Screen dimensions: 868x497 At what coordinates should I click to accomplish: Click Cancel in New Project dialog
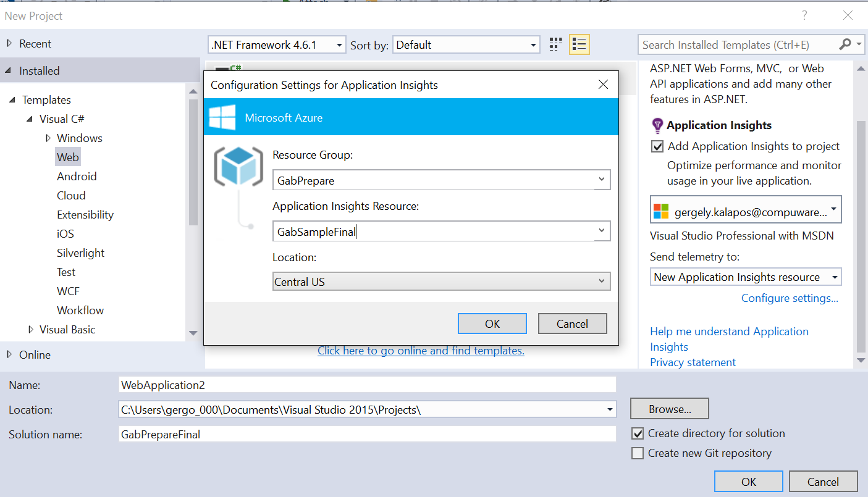[x=823, y=482]
